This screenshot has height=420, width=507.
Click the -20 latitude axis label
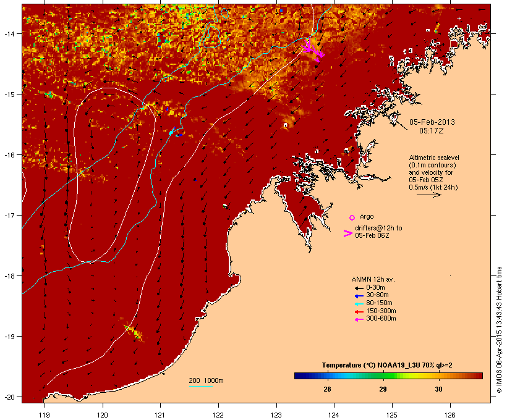[9, 397]
